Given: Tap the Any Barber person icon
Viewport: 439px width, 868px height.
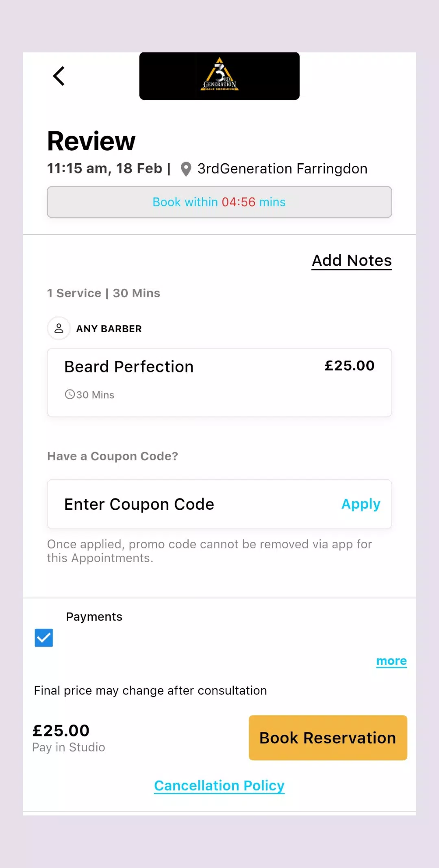Looking at the screenshot, I should (x=59, y=328).
